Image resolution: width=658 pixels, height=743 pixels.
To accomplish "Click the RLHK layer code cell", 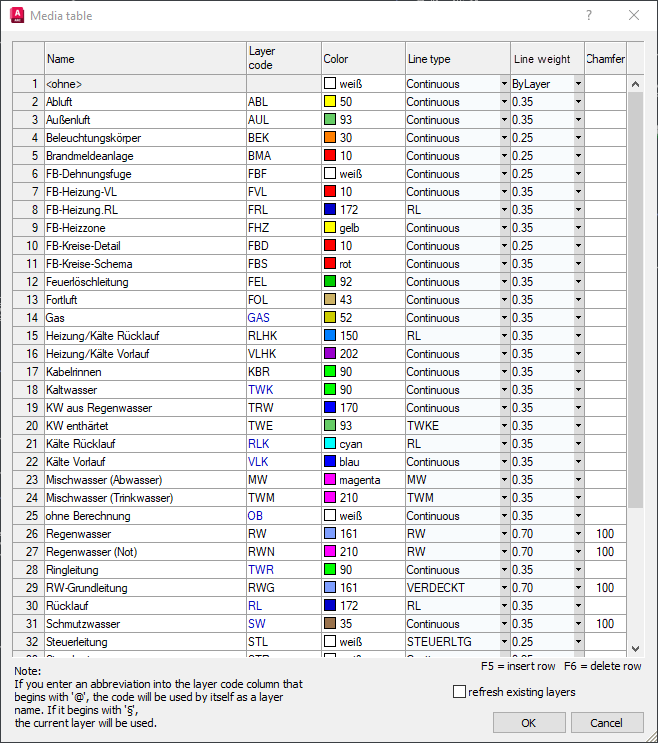I will tap(284, 336).
